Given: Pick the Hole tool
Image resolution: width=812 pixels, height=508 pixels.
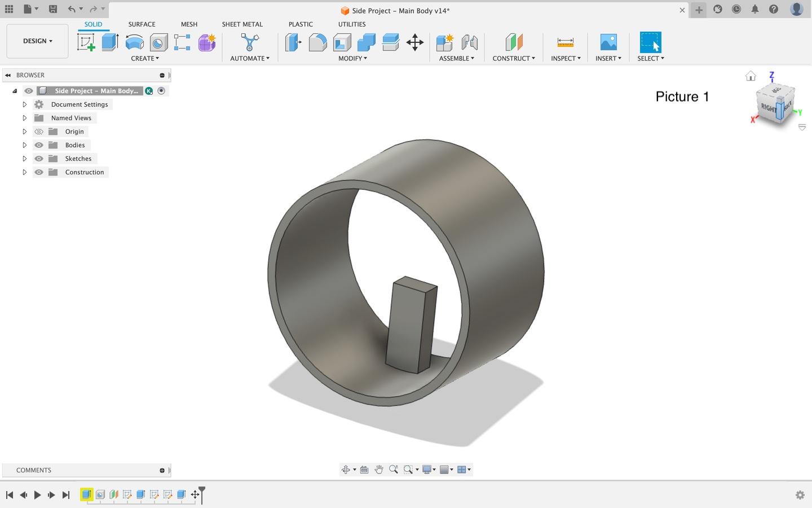Looking at the screenshot, I should tap(158, 42).
